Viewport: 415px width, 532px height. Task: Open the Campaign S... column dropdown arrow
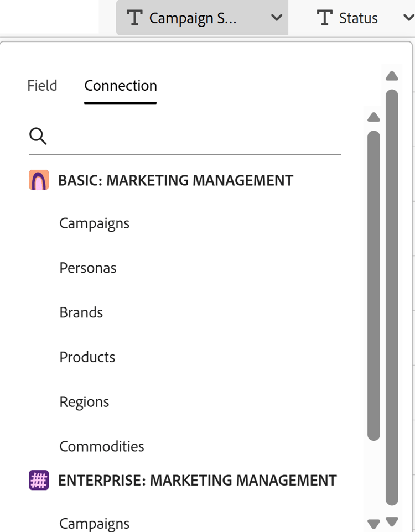pyautogui.click(x=277, y=18)
